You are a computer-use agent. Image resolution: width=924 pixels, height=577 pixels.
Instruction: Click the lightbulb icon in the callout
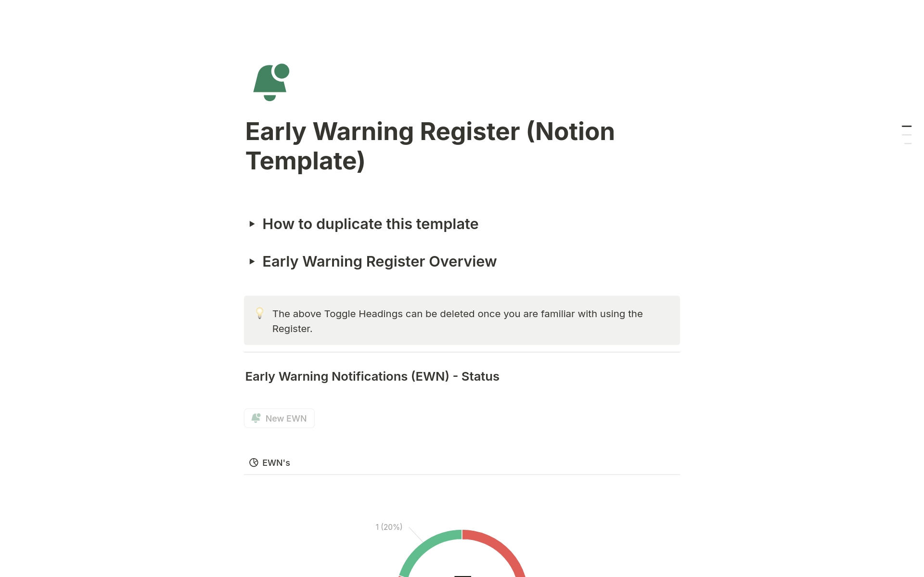tap(259, 313)
